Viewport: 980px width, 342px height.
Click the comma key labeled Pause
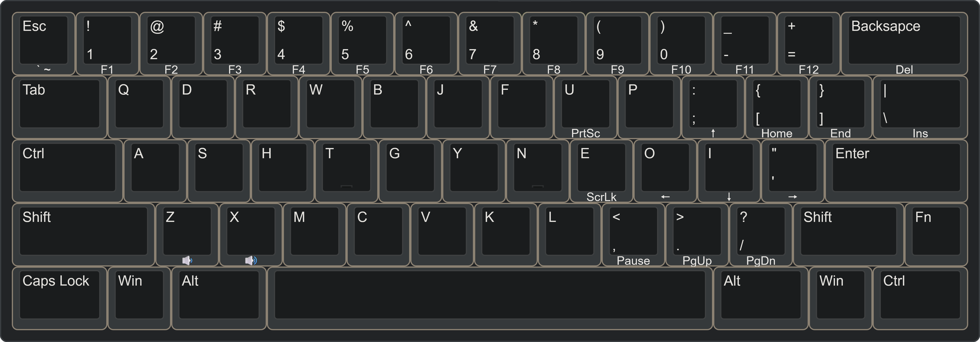[x=633, y=234]
